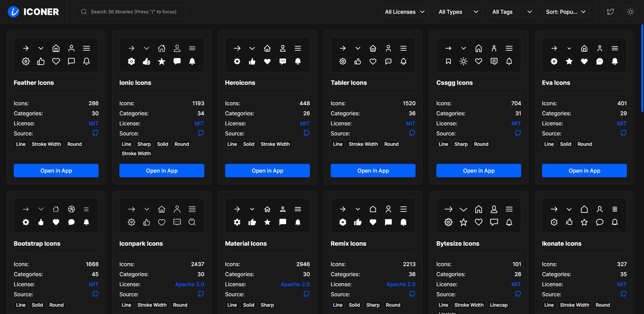Open Feather Icons MIT license link

(94, 123)
